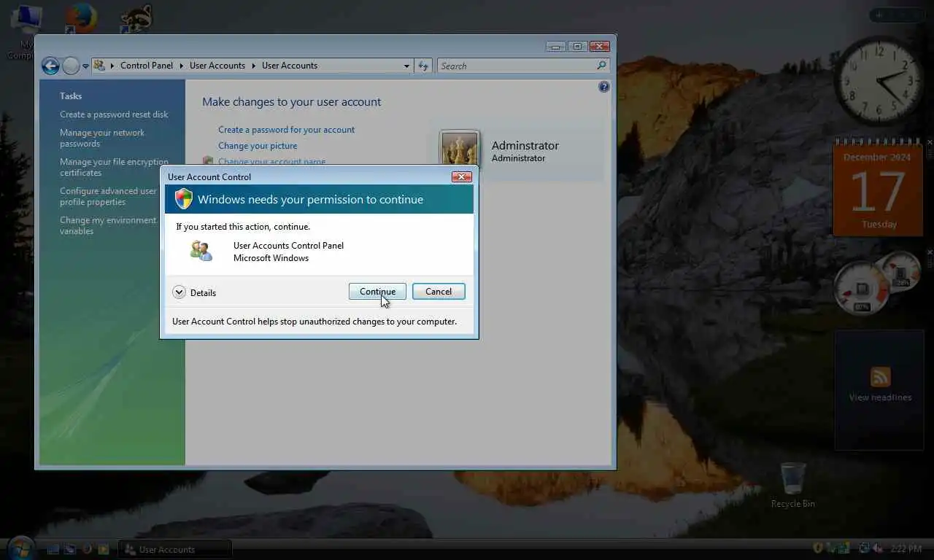
Task: Open the Firefox desktop shortcut
Action: click(x=81, y=17)
